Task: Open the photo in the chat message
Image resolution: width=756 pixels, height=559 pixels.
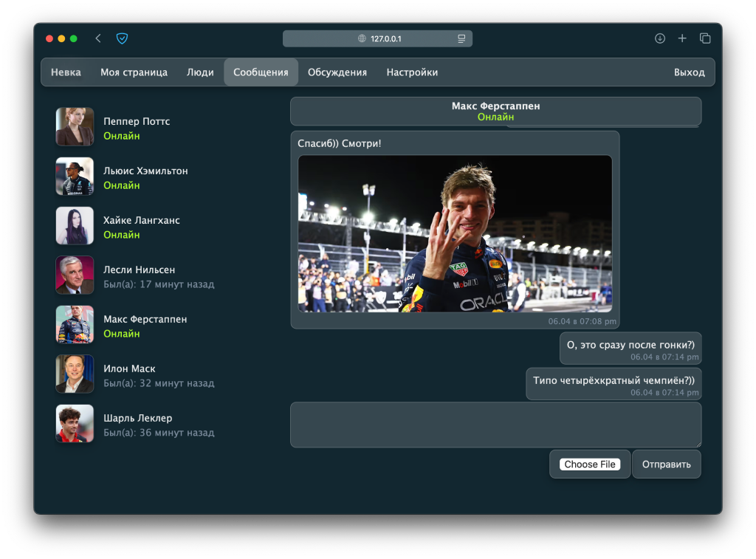Action: (x=455, y=233)
